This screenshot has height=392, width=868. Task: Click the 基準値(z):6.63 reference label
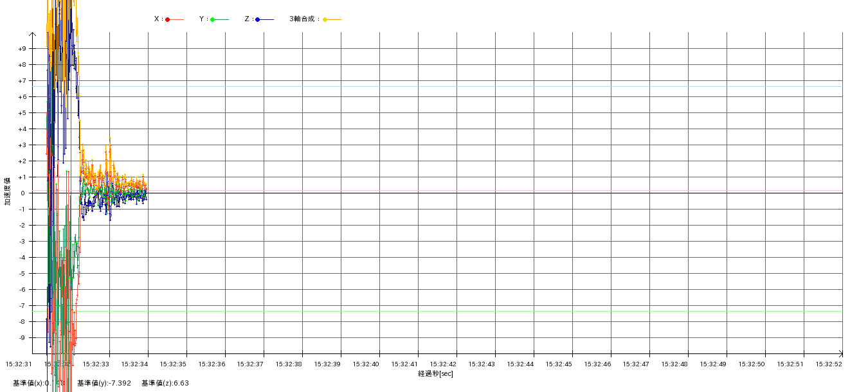pos(165,383)
